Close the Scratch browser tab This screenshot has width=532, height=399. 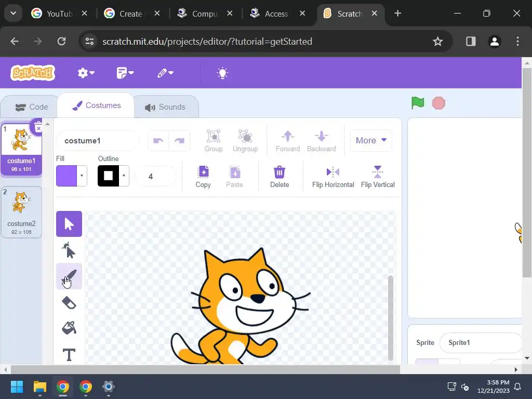pyautogui.click(x=374, y=13)
